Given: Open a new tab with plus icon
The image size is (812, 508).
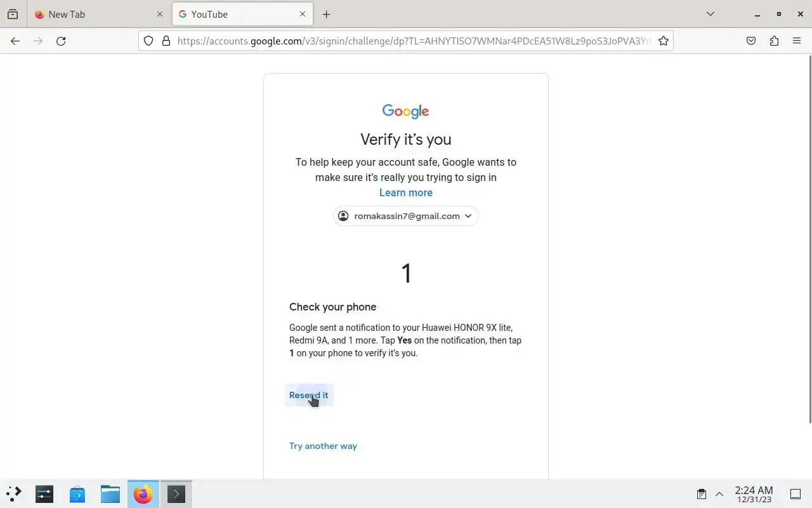Looking at the screenshot, I should point(326,14).
